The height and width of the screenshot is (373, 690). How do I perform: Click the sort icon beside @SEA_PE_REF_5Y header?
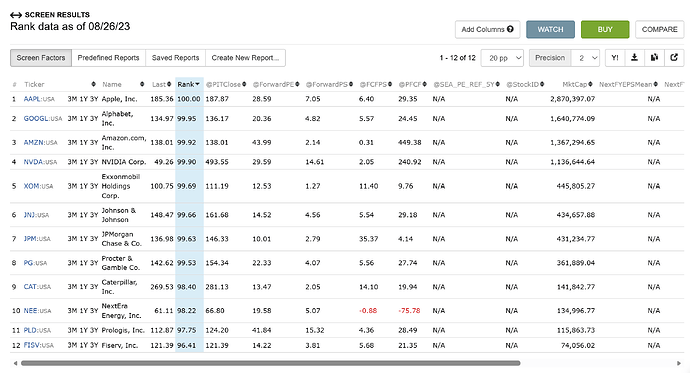click(497, 84)
